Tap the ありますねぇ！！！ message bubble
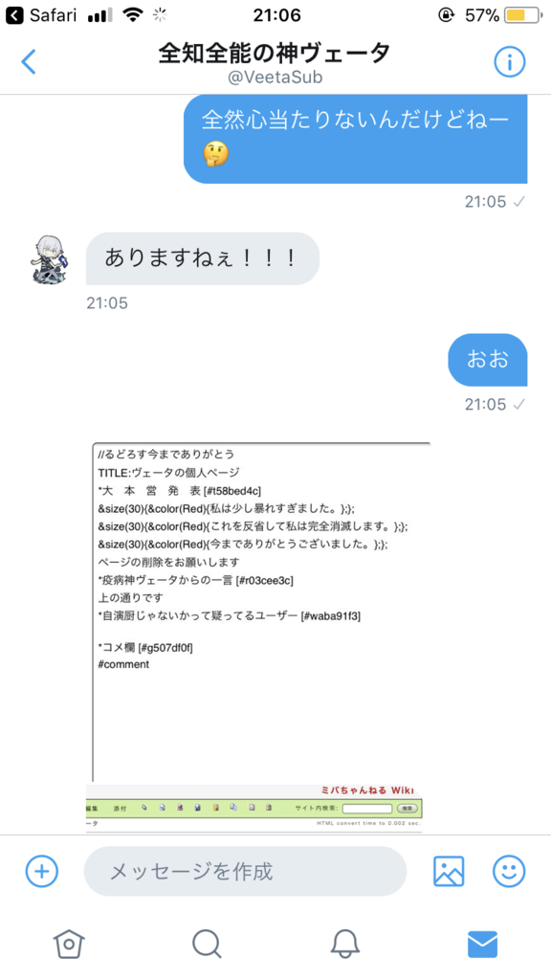 pos(203,258)
